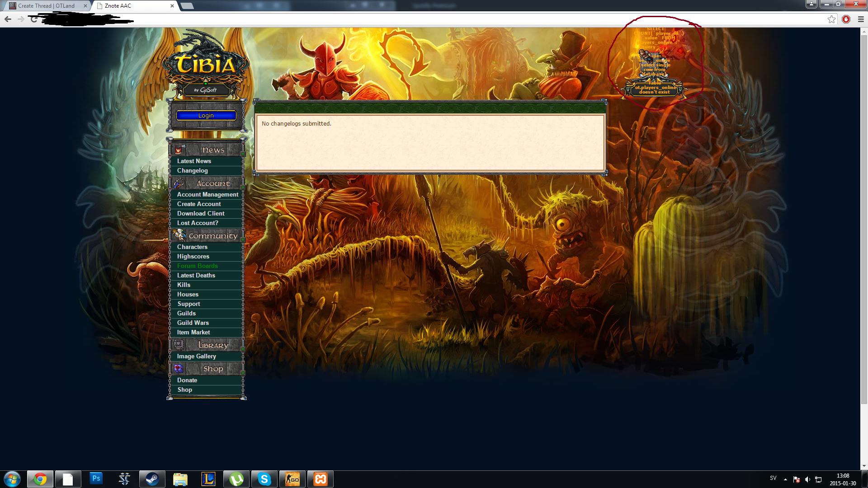Screen dimensions: 868x488
Task: Click the browser forward arrow
Action: 21,19
